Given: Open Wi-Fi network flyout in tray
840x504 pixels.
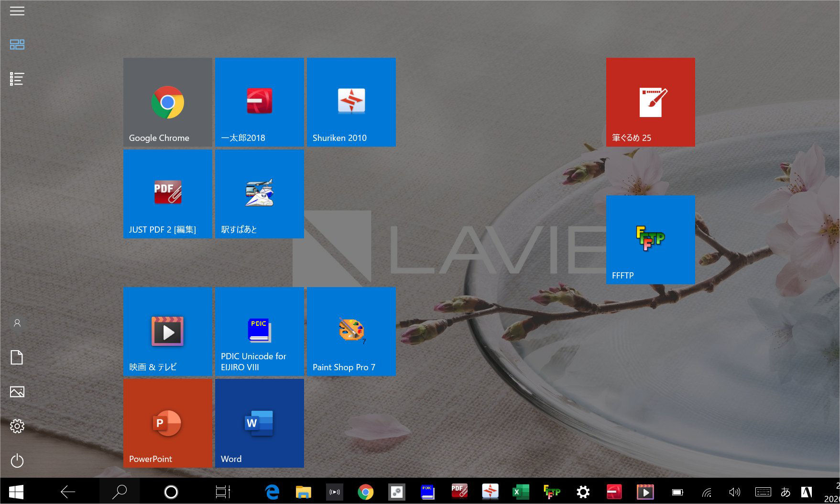Looking at the screenshot, I should click(x=707, y=492).
